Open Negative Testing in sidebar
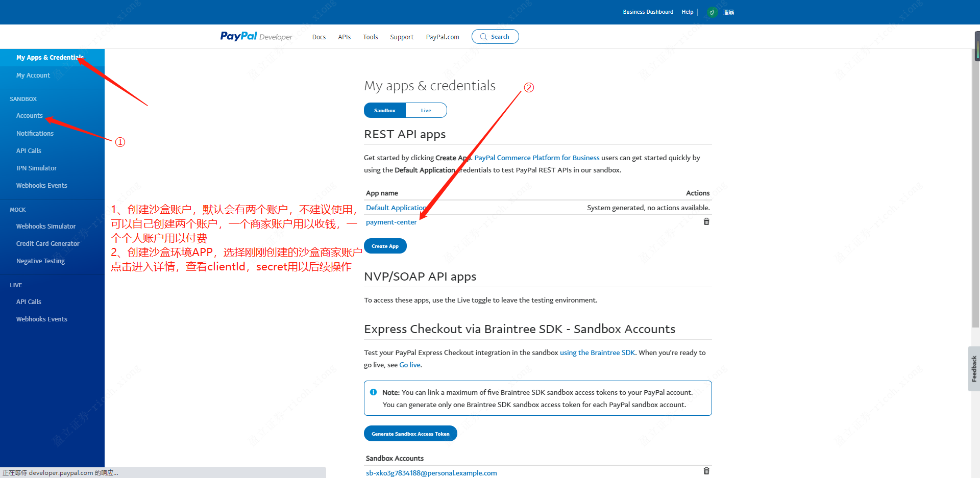Viewport: 980px width, 478px height. [41, 261]
